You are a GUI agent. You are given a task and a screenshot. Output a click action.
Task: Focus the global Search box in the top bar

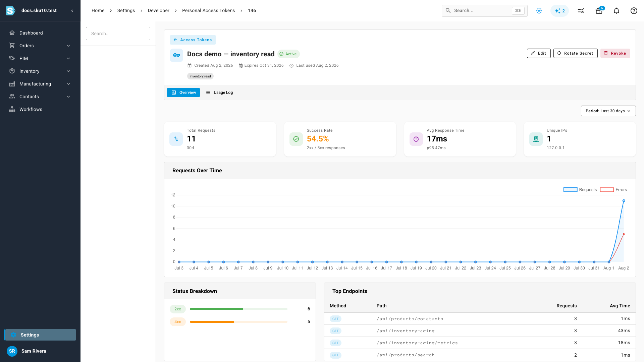point(485,11)
